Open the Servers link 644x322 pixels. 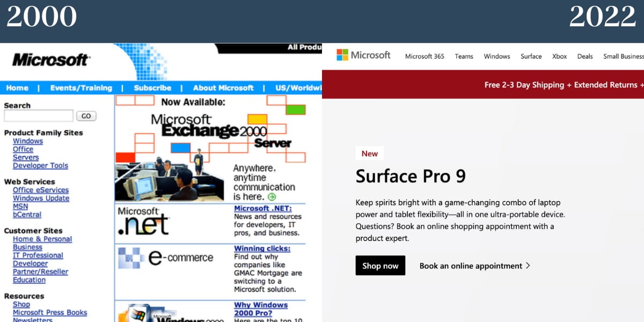click(x=26, y=157)
